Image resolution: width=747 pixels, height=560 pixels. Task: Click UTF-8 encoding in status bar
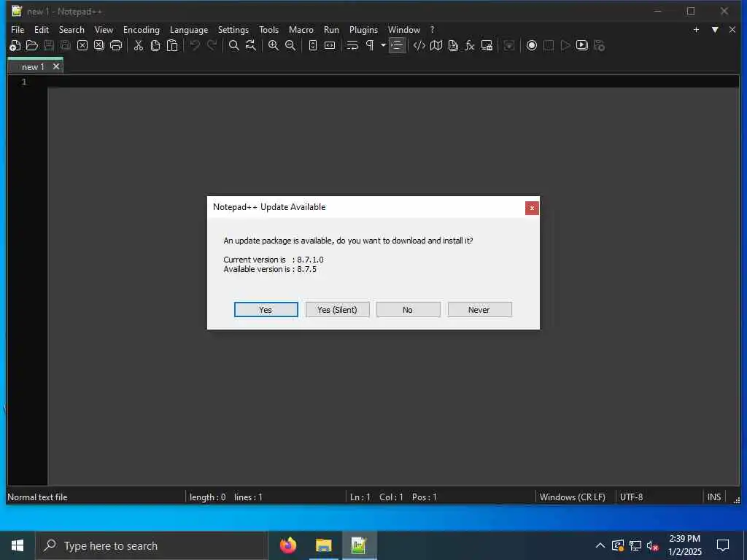click(631, 497)
